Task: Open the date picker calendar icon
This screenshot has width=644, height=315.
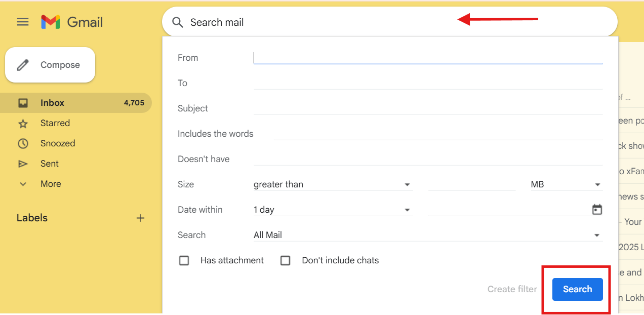Action: (597, 209)
